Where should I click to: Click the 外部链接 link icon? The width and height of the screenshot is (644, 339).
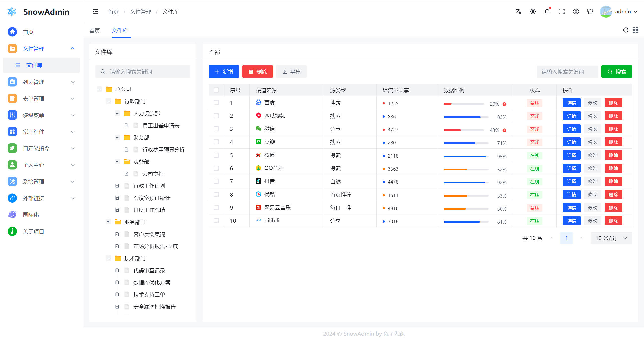click(x=12, y=198)
